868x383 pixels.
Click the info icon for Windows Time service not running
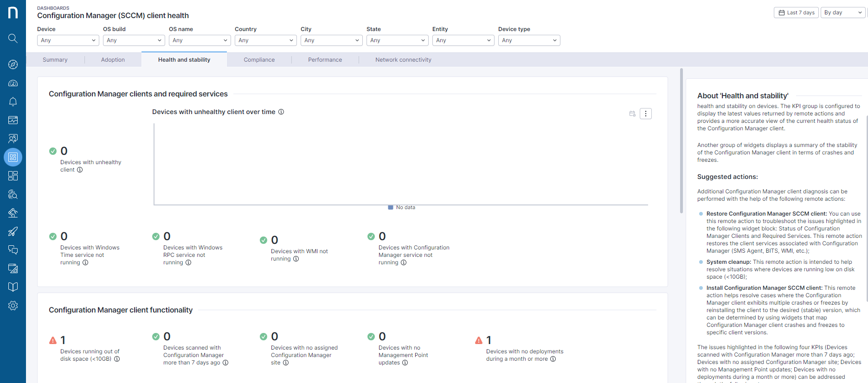[85, 262]
